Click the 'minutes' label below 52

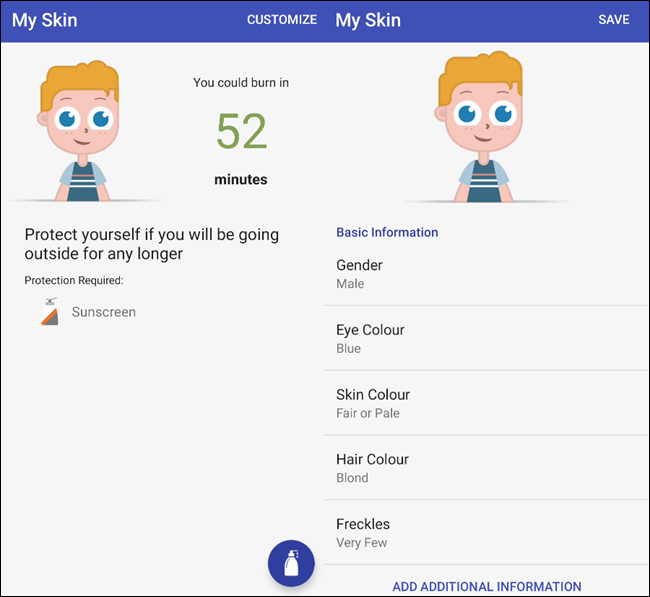(241, 180)
